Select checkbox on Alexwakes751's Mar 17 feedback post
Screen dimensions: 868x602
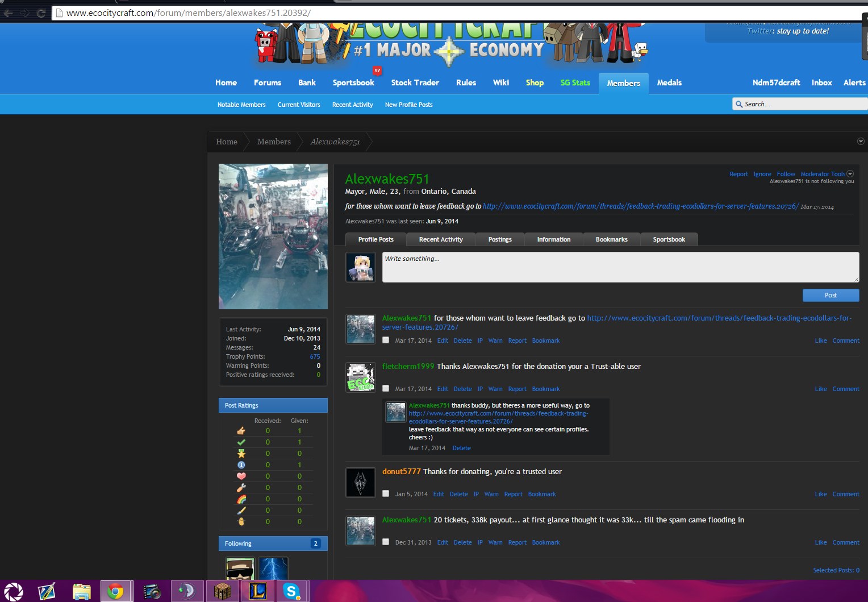point(386,340)
